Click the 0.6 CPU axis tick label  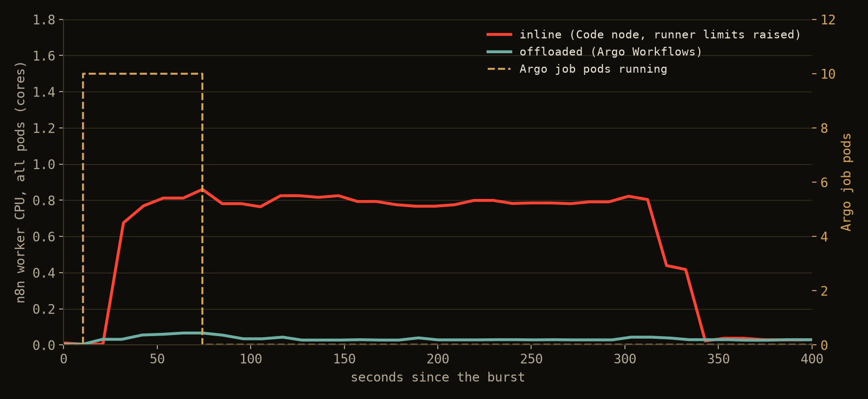(x=44, y=237)
